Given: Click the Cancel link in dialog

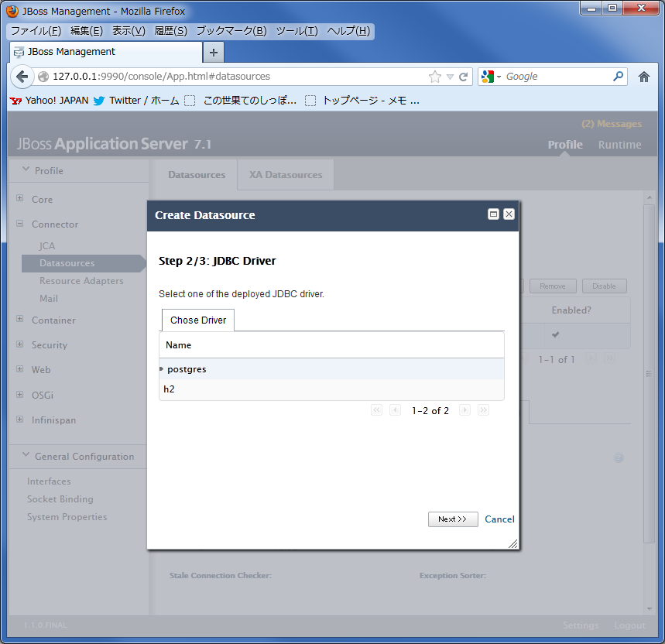Looking at the screenshot, I should point(499,519).
